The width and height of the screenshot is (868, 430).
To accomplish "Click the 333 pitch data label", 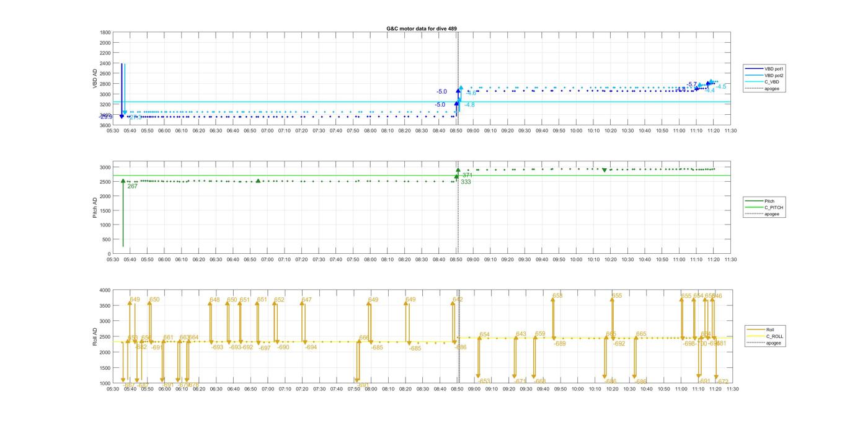I will [466, 182].
